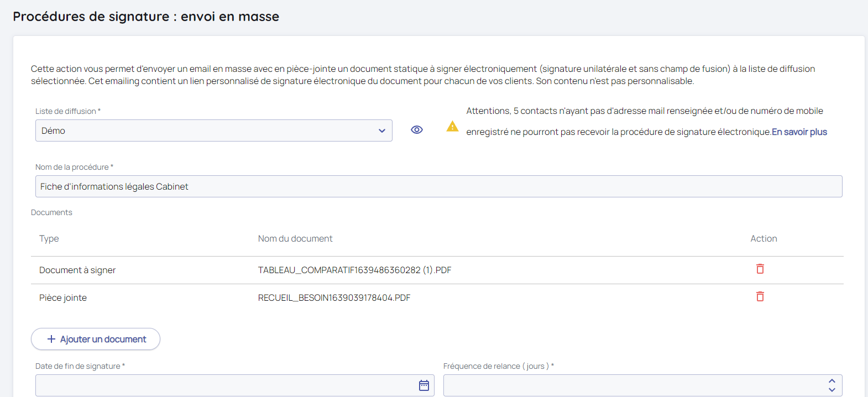Click the Nom de la procédure field

438,186
